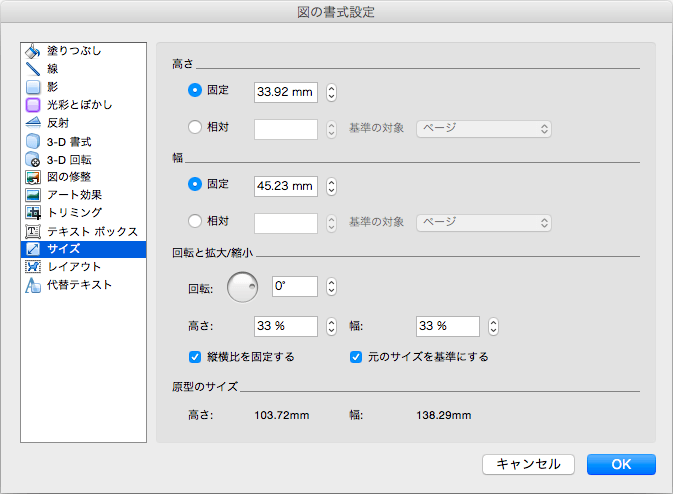
Task: Click the キャンセル button
Action: pos(528,464)
